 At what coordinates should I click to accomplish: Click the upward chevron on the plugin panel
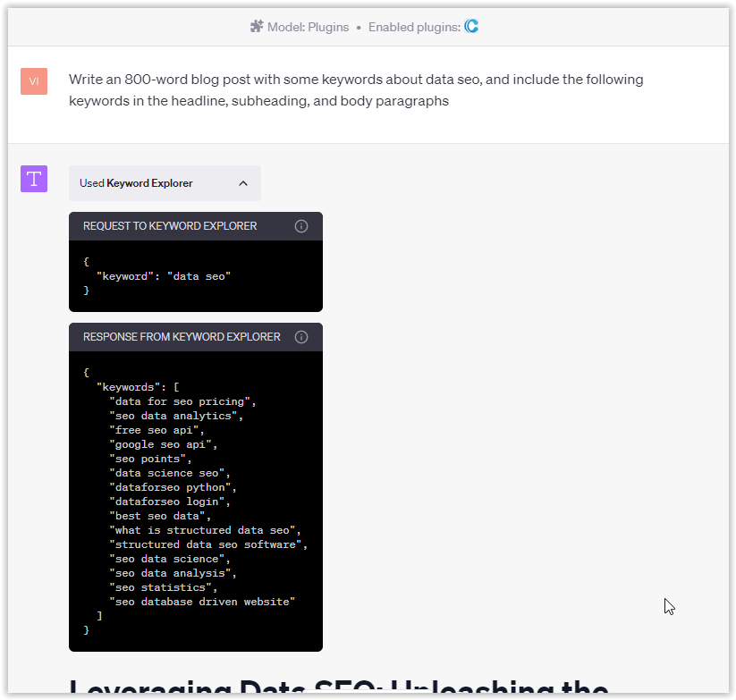coord(243,182)
